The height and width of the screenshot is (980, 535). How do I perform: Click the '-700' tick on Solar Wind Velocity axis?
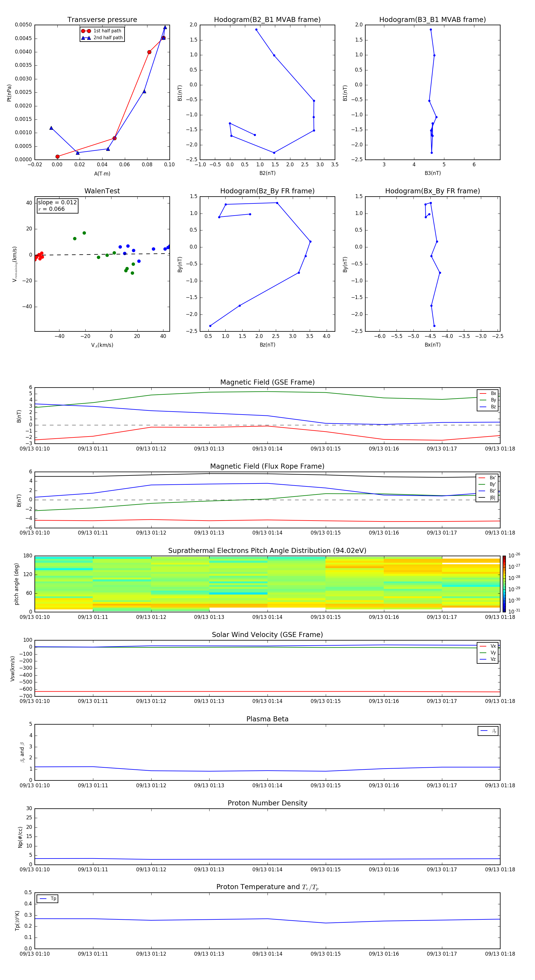26,696
